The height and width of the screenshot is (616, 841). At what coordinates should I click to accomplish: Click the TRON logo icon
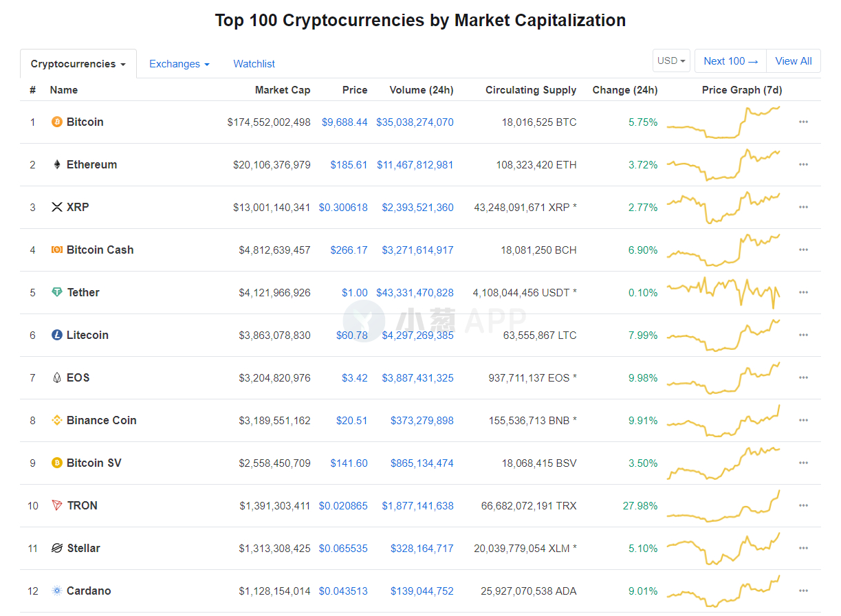point(57,506)
